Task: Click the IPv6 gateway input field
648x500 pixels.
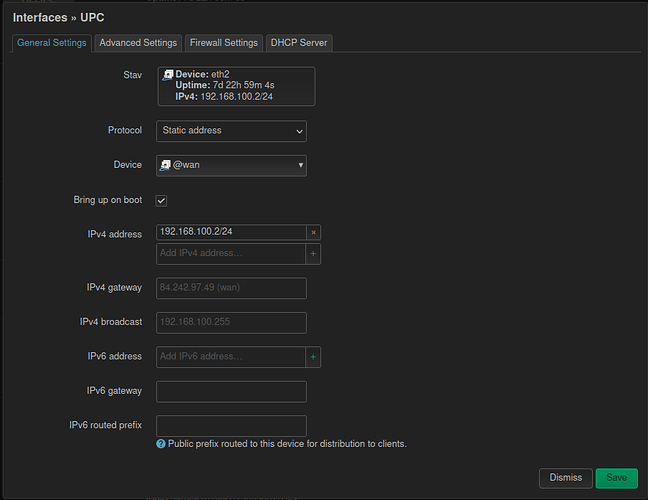Action: click(231, 392)
